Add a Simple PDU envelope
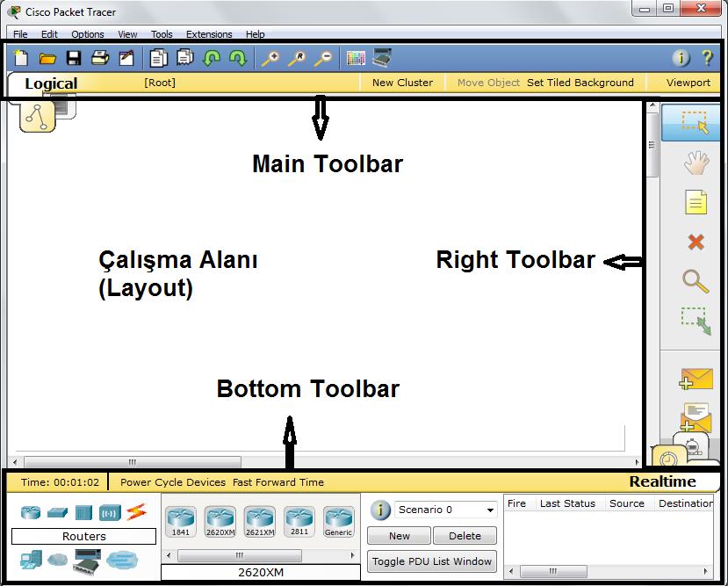728x586 pixels. 696,379
